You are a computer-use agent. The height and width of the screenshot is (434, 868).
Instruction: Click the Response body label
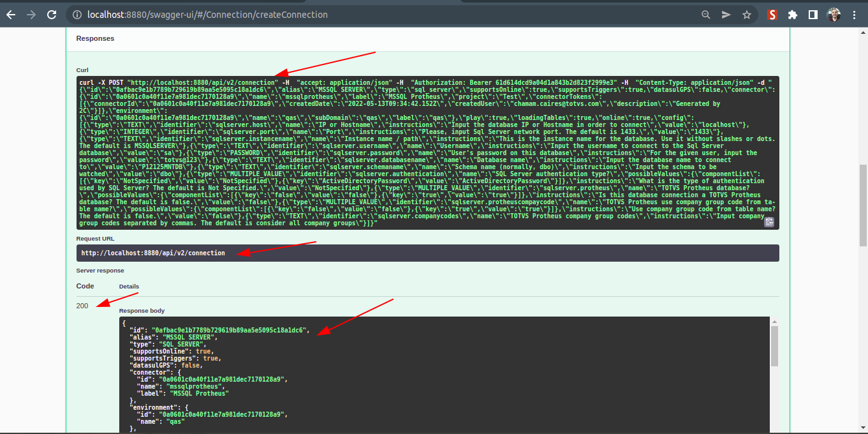[x=142, y=311]
